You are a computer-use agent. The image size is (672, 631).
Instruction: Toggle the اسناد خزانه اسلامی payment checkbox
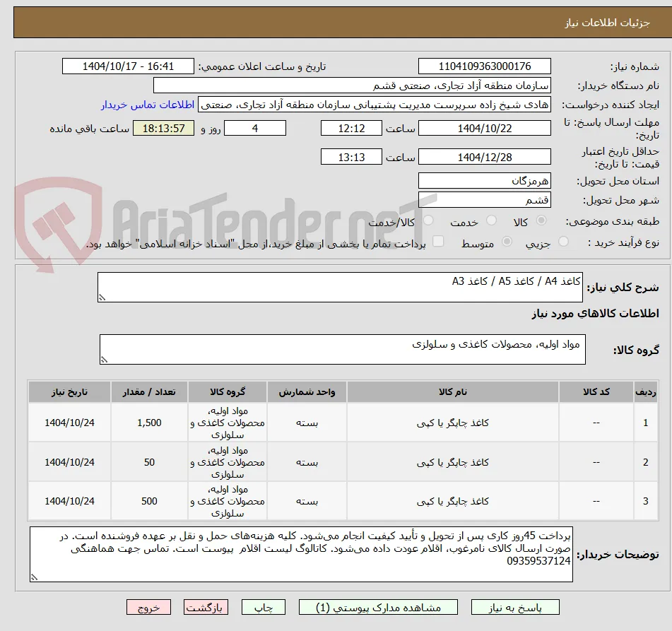(438, 242)
